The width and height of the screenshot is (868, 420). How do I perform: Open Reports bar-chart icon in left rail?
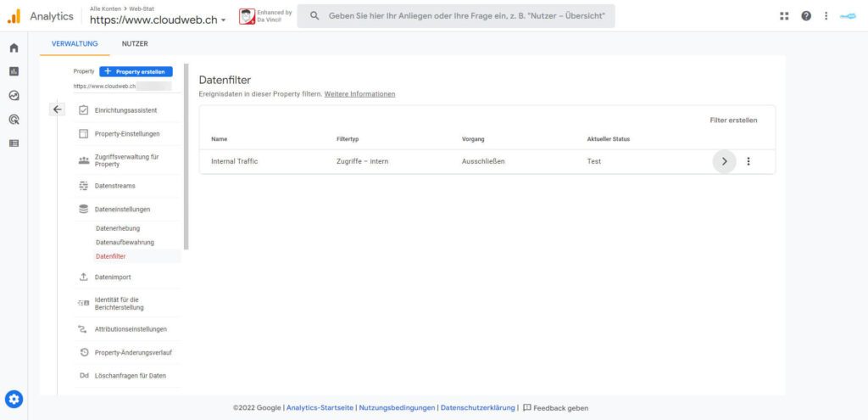tap(14, 71)
